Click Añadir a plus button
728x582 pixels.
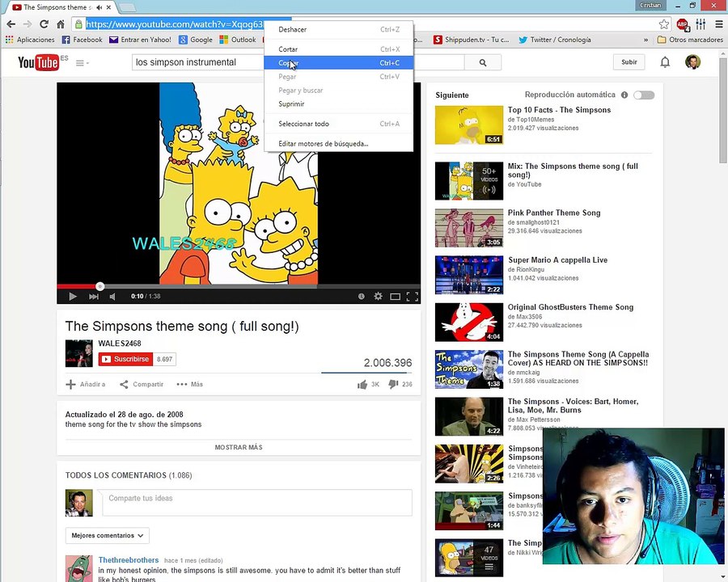pos(86,384)
